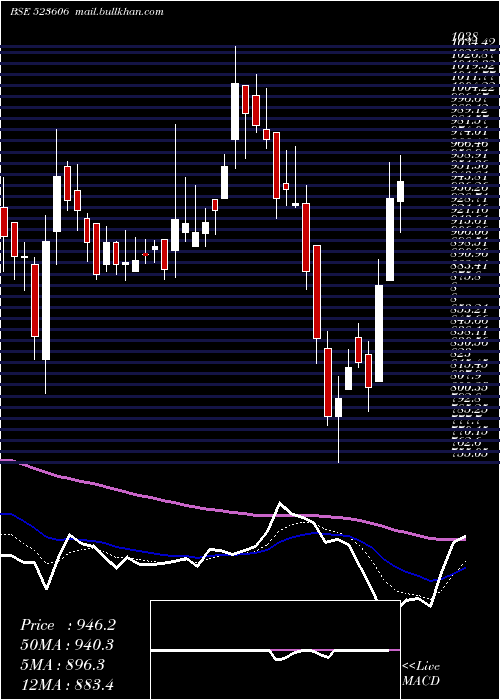Image resolution: width=500 pixels, height=700 pixels.
Task: Click the <<Live MACD label
Action: pyautogui.click(x=421, y=674)
